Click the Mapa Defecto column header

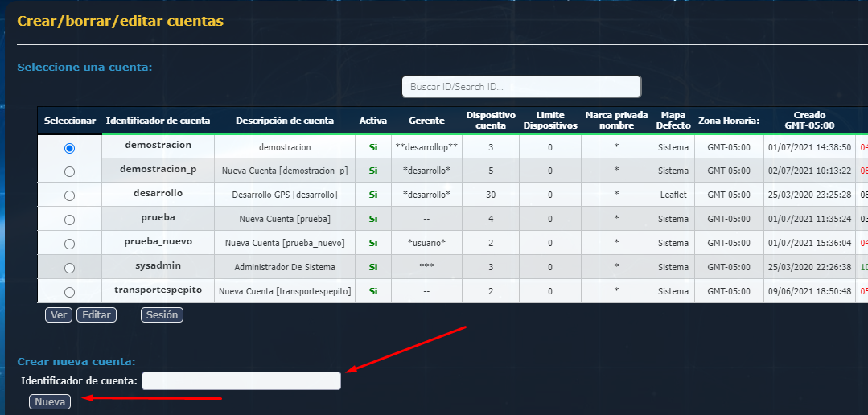pos(673,121)
